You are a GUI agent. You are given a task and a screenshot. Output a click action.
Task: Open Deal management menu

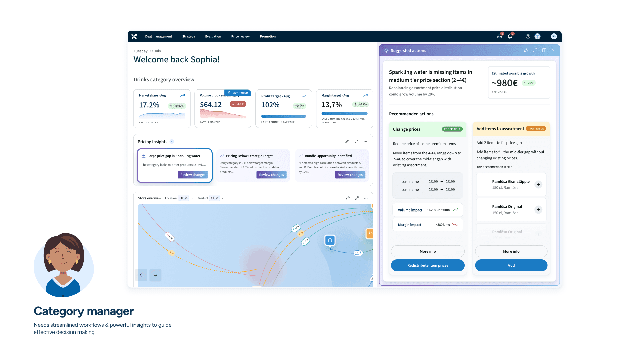click(x=159, y=36)
